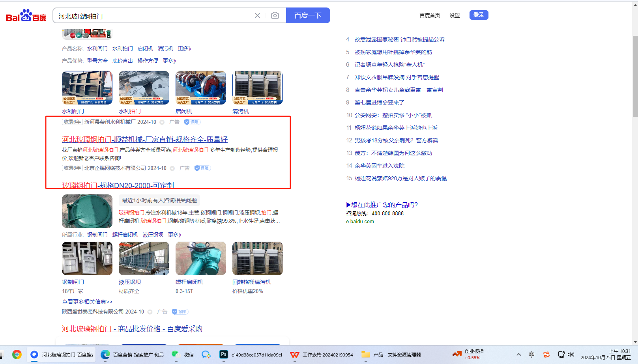Click 型号齐全 tag link
Image resolution: width=638 pixels, height=364 pixels.
[x=97, y=61]
